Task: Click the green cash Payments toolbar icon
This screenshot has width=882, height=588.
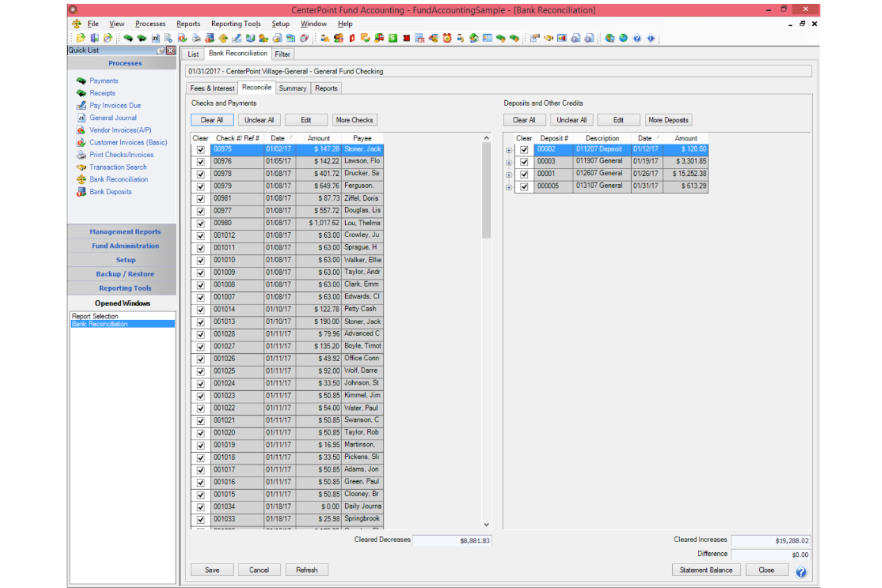Action: (128, 38)
